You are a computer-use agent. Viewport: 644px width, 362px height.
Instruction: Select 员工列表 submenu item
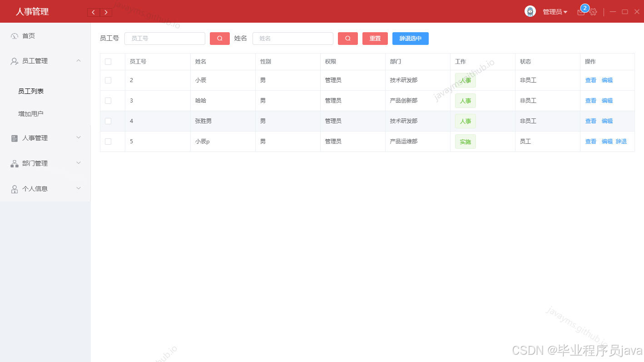tap(45, 91)
